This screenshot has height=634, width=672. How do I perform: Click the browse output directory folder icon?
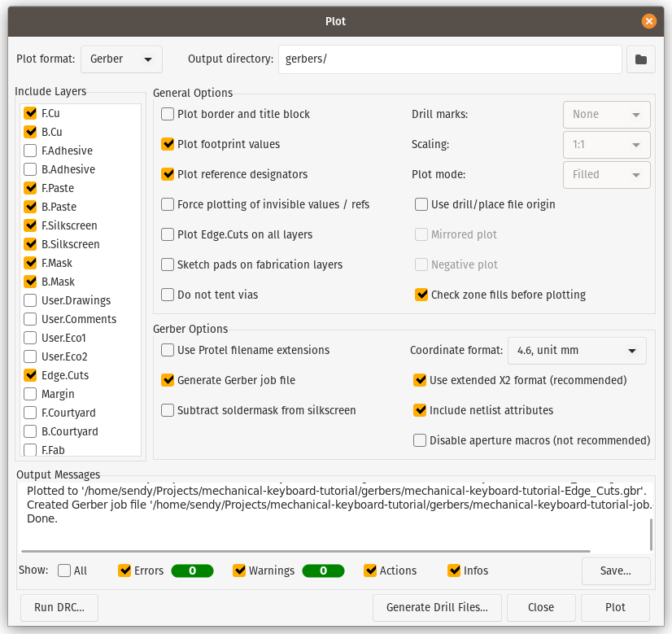(x=641, y=59)
